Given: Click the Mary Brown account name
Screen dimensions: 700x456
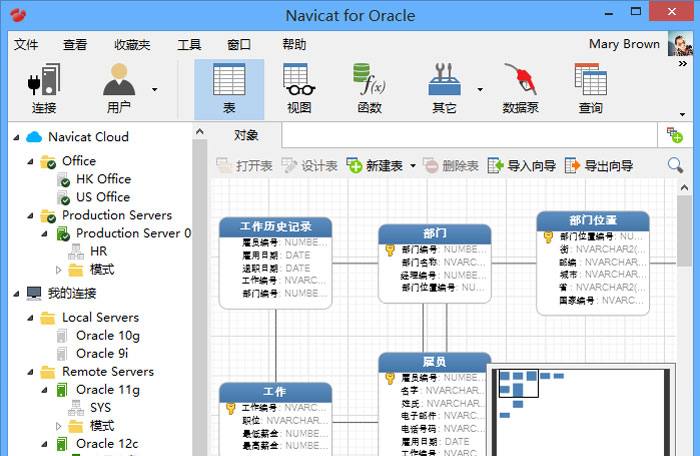Looking at the screenshot, I should [624, 44].
